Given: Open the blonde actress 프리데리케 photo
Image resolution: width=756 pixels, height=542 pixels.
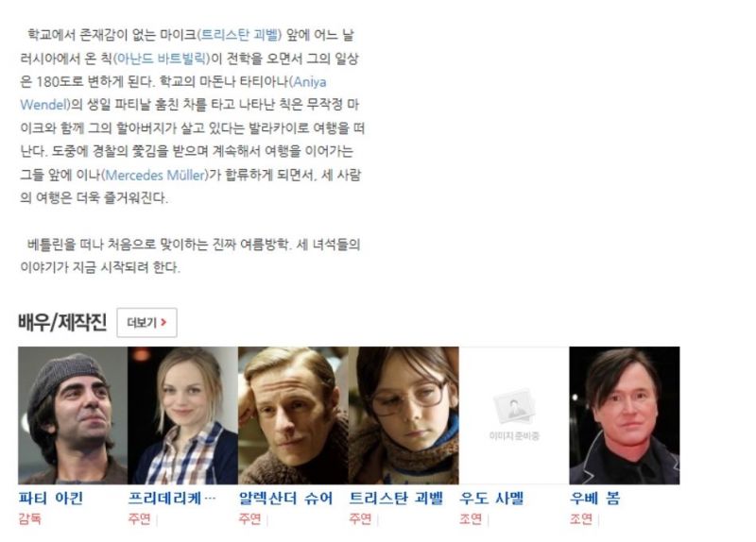Looking at the screenshot, I should click(x=182, y=415).
